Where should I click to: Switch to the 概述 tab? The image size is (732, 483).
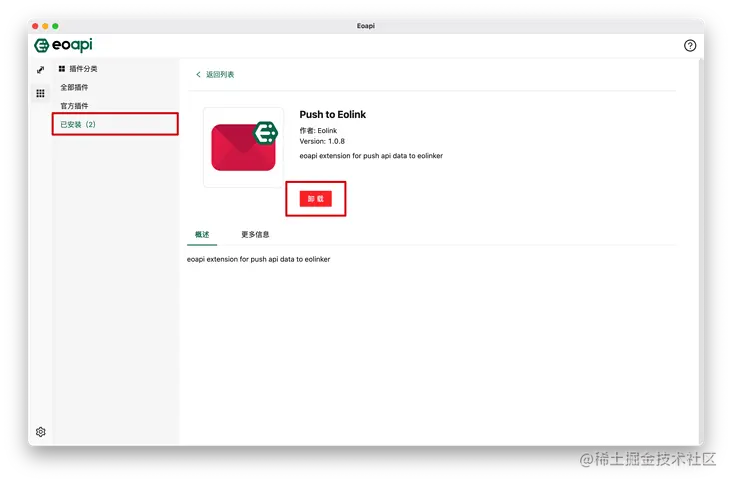202,234
